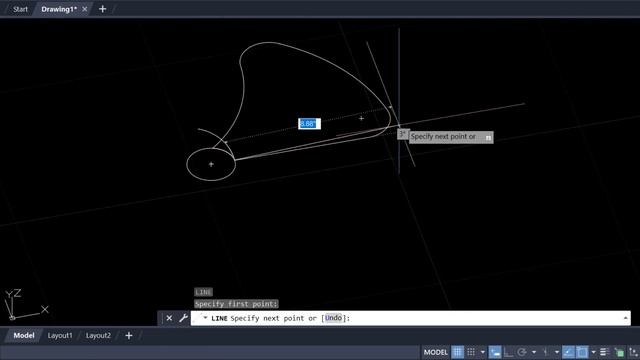Open polar tracking angle dropdown
640x360 pixels.
point(533,352)
